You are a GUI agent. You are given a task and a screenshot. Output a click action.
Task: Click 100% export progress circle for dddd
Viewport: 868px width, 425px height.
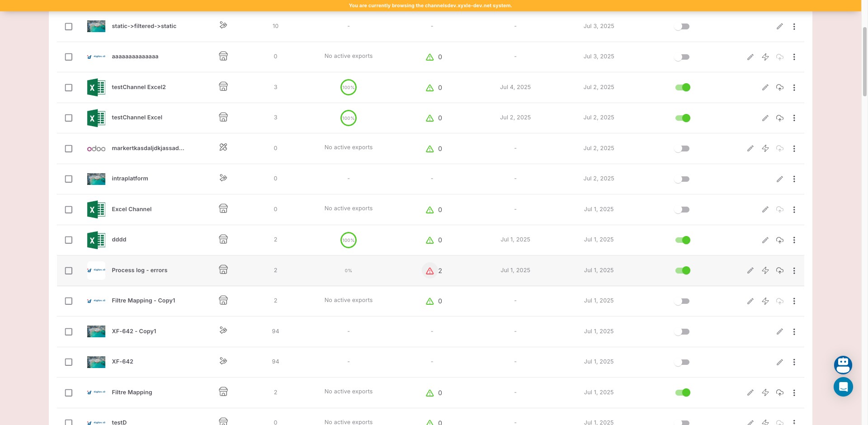(348, 240)
